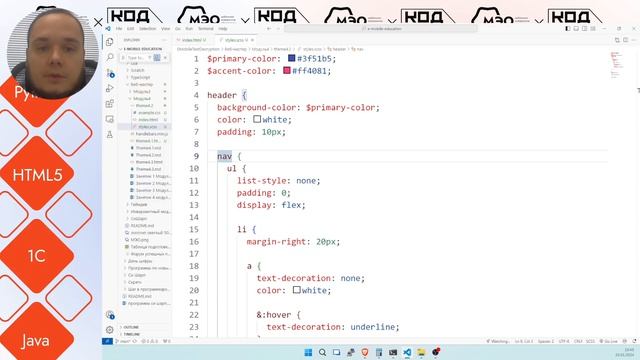Screen dimensions: 640x360
Task: Open the Terminal icon on taskbar
Action: (x=393, y=352)
